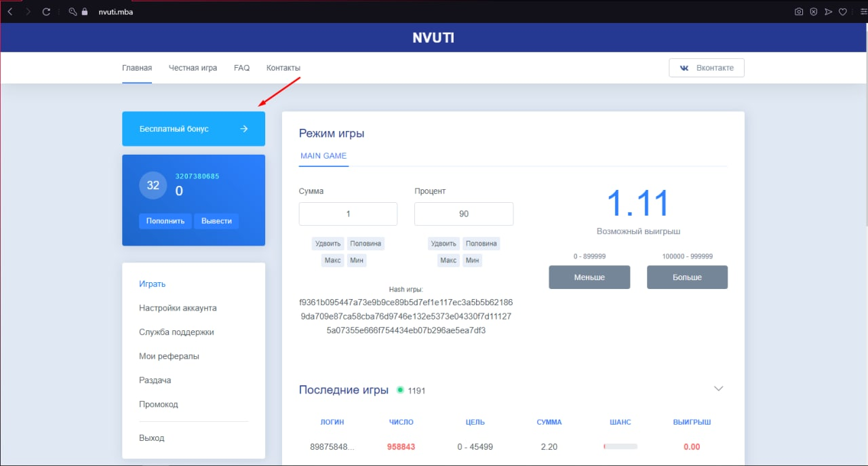The image size is (868, 466).
Task: Click the login 89875848... in games table
Action: [x=332, y=447]
